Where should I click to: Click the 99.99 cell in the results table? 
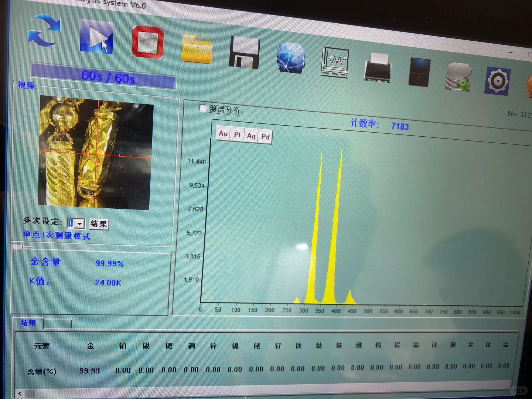90,371
